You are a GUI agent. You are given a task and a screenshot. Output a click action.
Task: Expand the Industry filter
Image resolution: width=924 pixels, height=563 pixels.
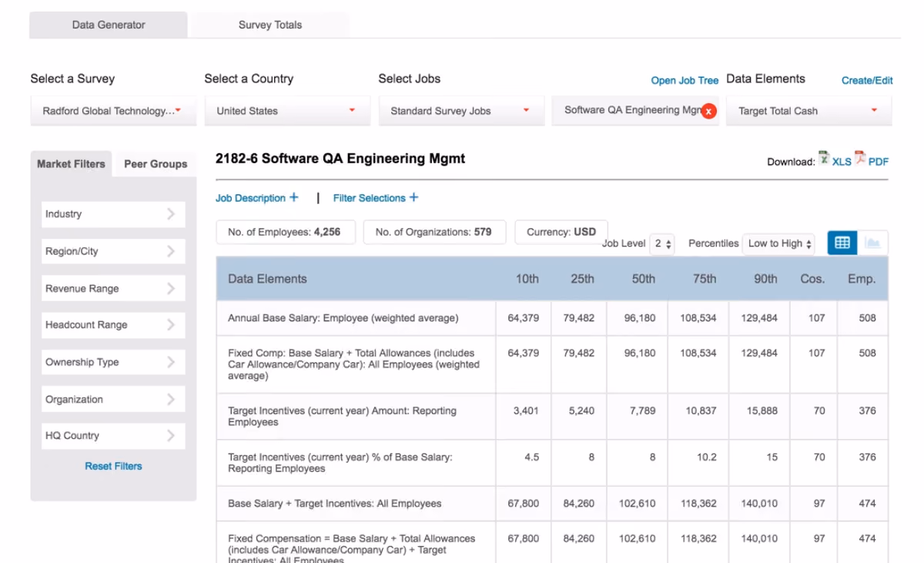click(x=113, y=214)
